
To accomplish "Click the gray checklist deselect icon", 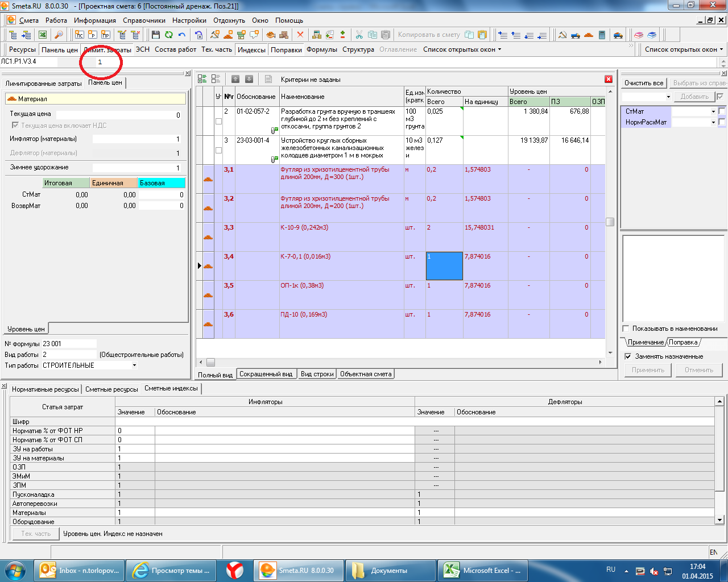I will pyautogui.click(x=216, y=79).
